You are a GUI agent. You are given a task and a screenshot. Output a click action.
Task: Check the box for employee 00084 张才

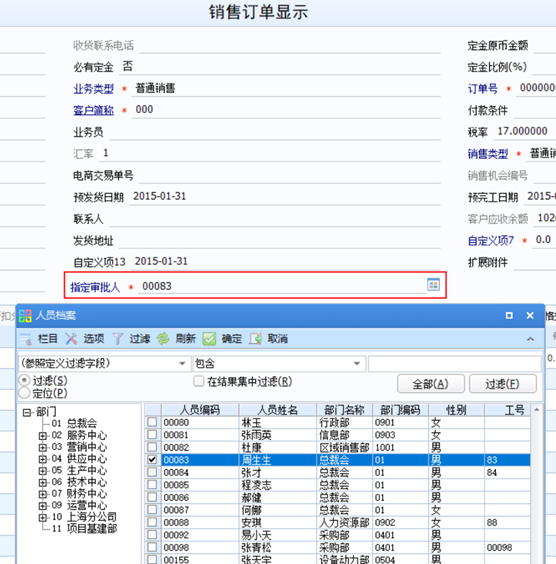click(x=152, y=472)
